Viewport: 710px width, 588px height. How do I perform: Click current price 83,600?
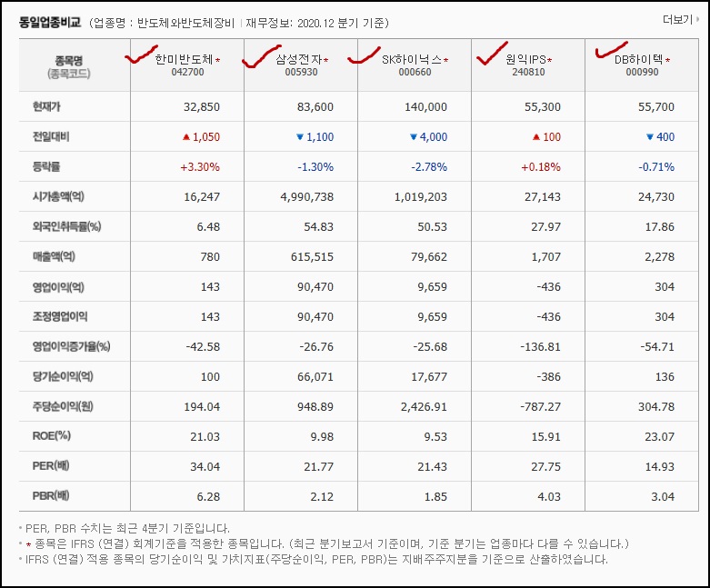coord(315,107)
